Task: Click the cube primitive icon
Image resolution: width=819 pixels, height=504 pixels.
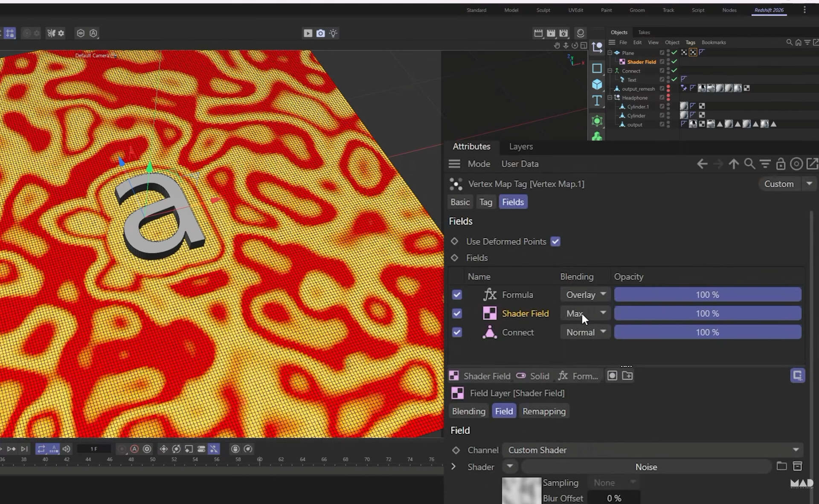Action: coord(597,84)
